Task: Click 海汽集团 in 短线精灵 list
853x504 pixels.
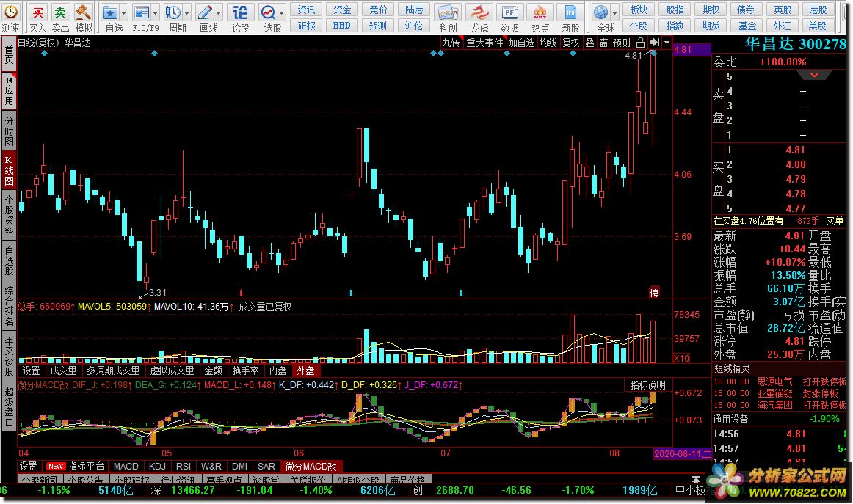Action: [774, 405]
